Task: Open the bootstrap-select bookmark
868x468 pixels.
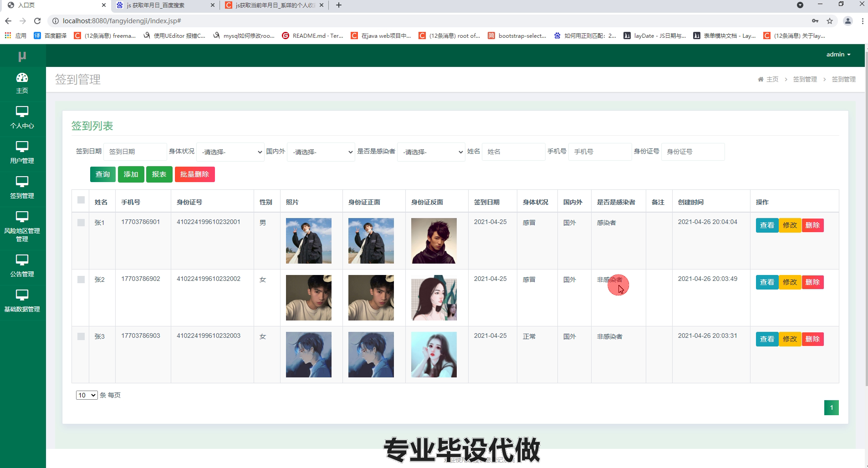Action: 517,36
